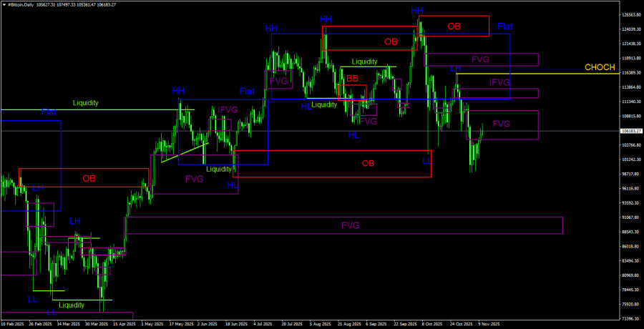Click the 73396.30 level on the price scale
The height and width of the screenshot is (329, 644).
click(x=630, y=318)
